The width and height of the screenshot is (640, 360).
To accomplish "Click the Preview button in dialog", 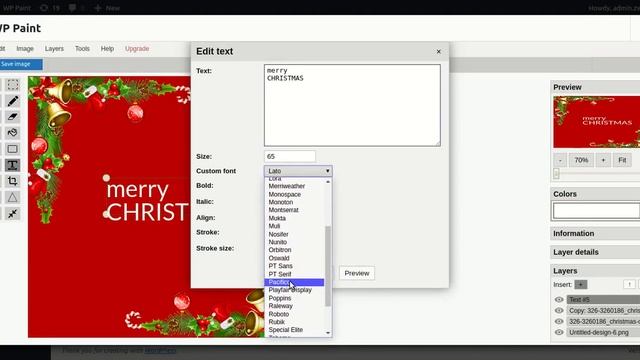I will 357,273.
